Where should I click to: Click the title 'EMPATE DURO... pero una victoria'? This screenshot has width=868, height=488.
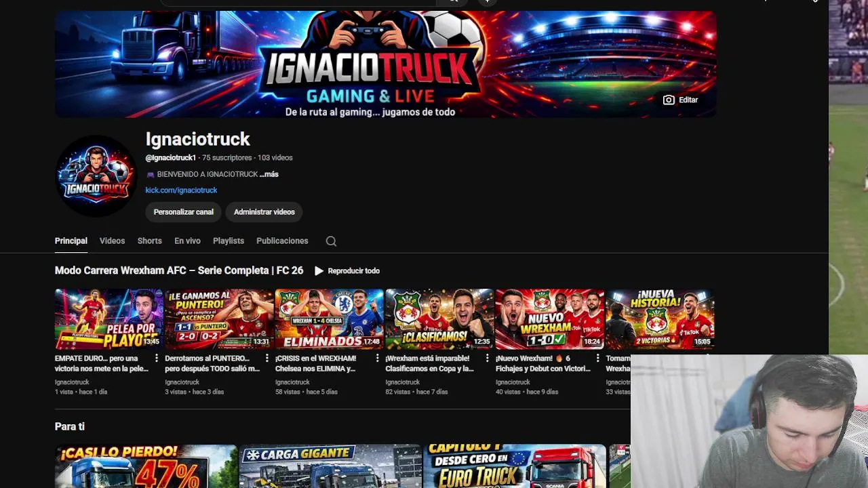coord(101,363)
